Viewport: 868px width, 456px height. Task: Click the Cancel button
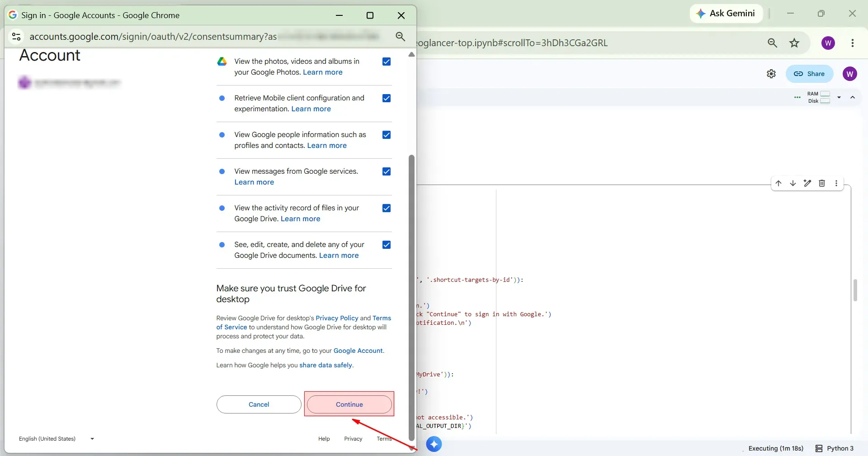(x=259, y=404)
